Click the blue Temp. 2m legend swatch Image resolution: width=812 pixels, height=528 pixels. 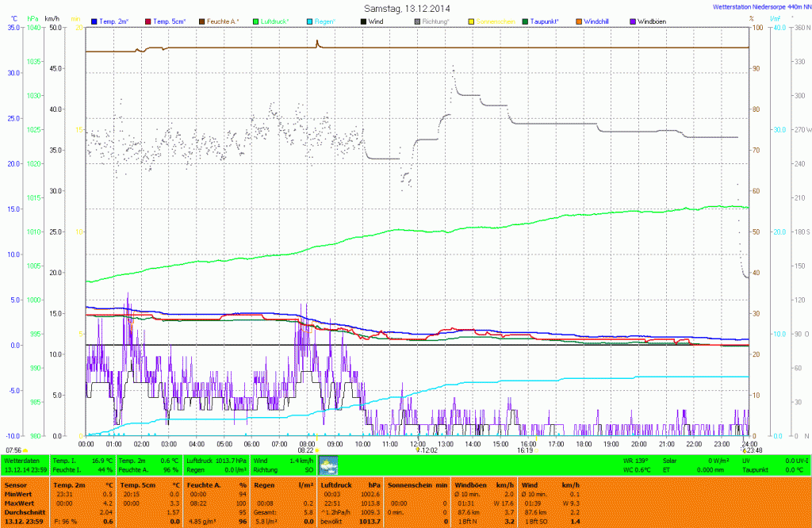pos(95,20)
